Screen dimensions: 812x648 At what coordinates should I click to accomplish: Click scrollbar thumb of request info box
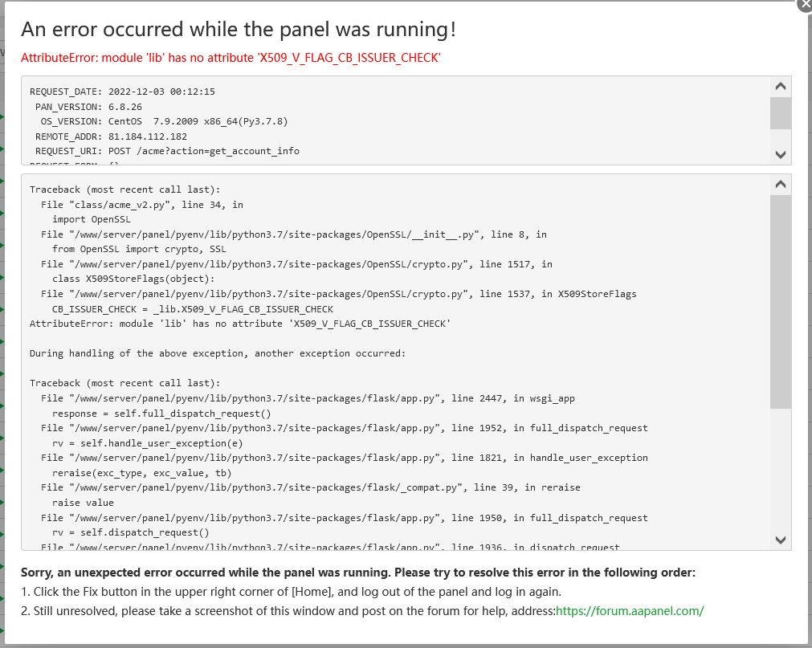(x=780, y=113)
